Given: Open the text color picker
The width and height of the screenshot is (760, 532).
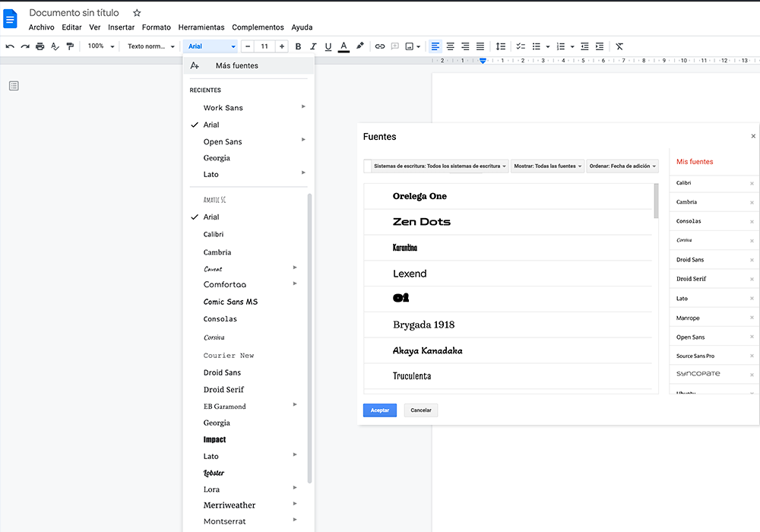Looking at the screenshot, I should 344,46.
